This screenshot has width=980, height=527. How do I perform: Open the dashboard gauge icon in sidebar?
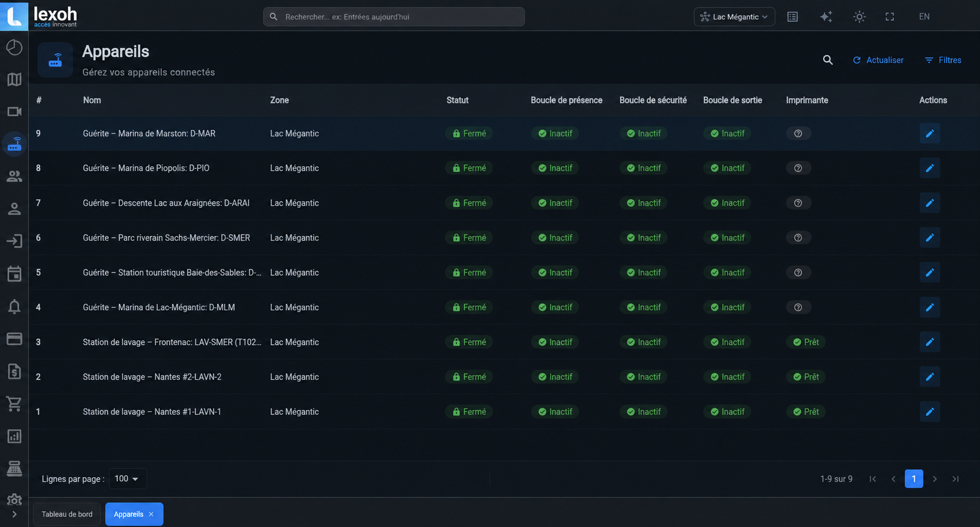tap(14, 48)
